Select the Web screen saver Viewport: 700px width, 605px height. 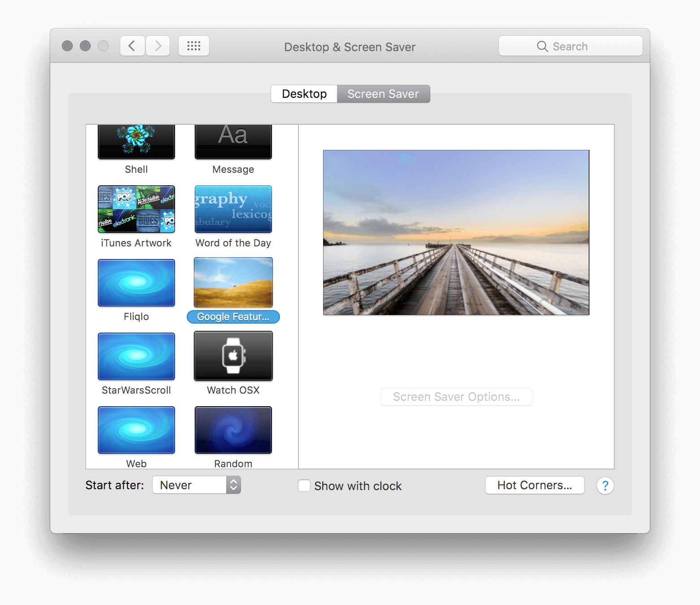pos(136,430)
